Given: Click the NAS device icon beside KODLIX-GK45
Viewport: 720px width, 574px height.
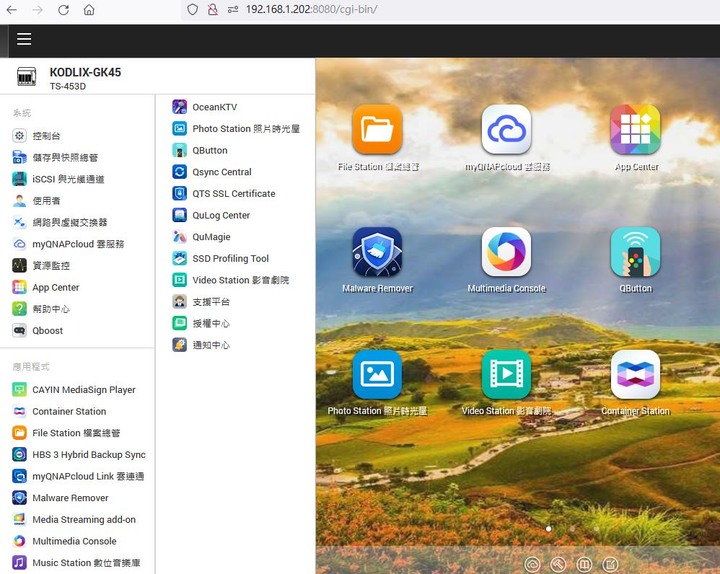Looking at the screenshot, I should (x=27, y=77).
